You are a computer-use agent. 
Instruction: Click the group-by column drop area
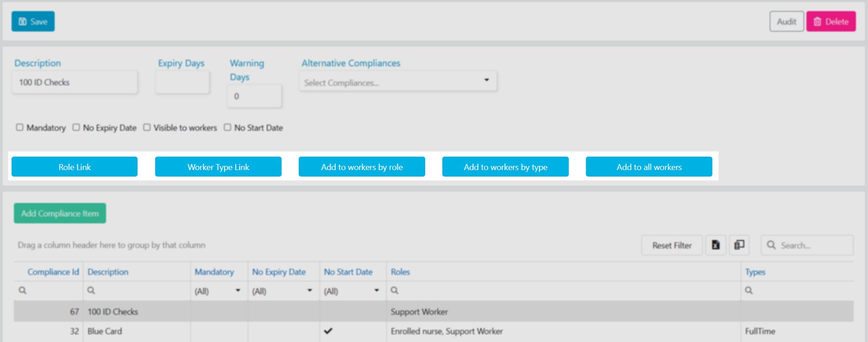tap(111, 245)
